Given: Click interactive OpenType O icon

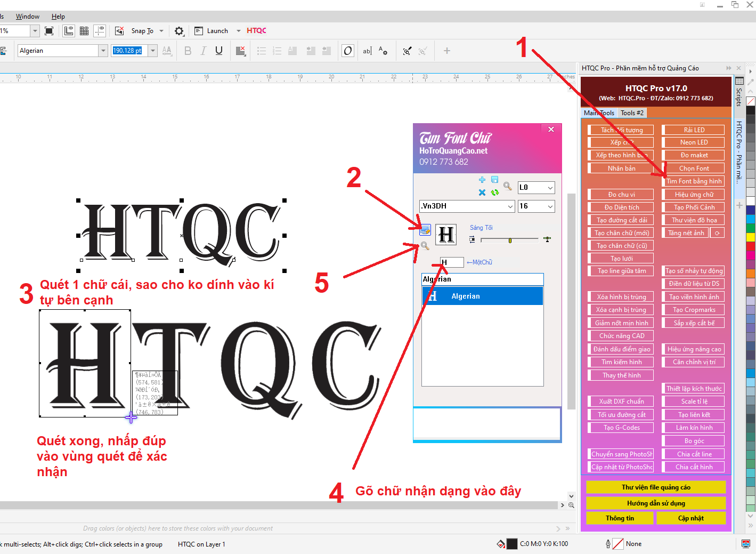Looking at the screenshot, I should pyautogui.click(x=347, y=51).
